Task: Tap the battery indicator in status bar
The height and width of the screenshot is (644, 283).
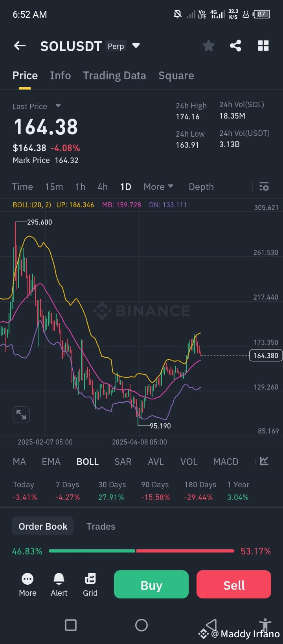Action: point(262,14)
